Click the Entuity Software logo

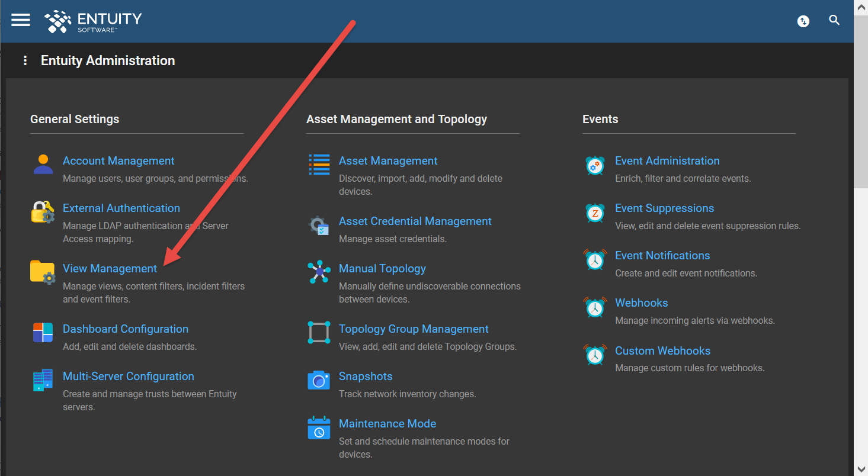pyautogui.click(x=93, y=21)
